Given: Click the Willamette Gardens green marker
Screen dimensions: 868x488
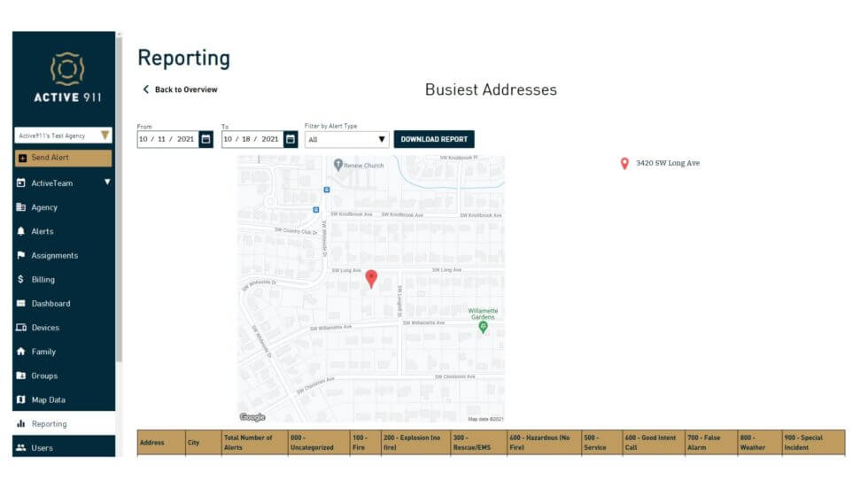Looking at the screenshot, I should coord(483,327).
